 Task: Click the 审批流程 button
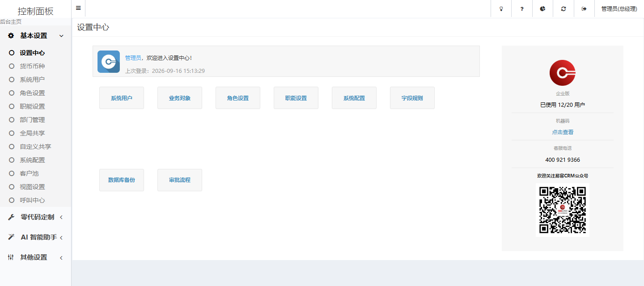(x=180, y=180)
